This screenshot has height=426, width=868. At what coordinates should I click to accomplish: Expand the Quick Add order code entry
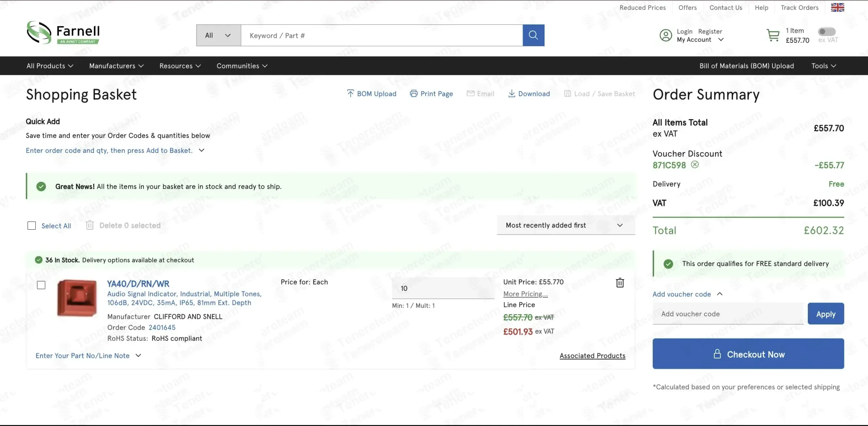coord(115,150)
